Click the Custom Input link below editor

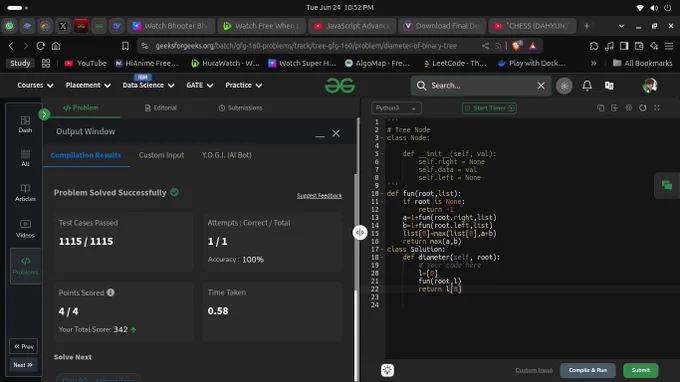click(x=534, y=370)
